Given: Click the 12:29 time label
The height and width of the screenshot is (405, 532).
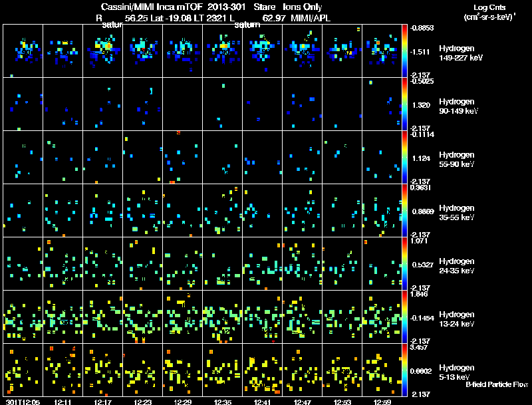Looking at the screenshot, I should (183, 402).
